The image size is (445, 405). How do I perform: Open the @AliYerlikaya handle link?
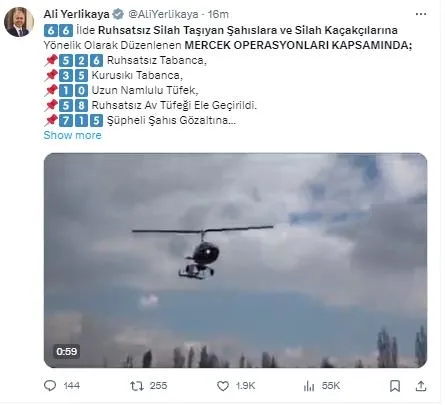pos(163,14)
